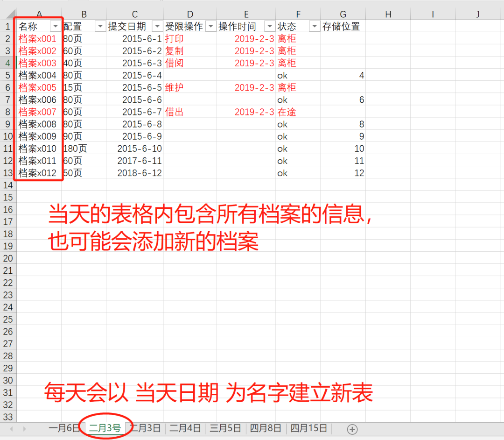Select cell containing 档案x008
This screenshot has width=504, height=440.
[39, 124]
